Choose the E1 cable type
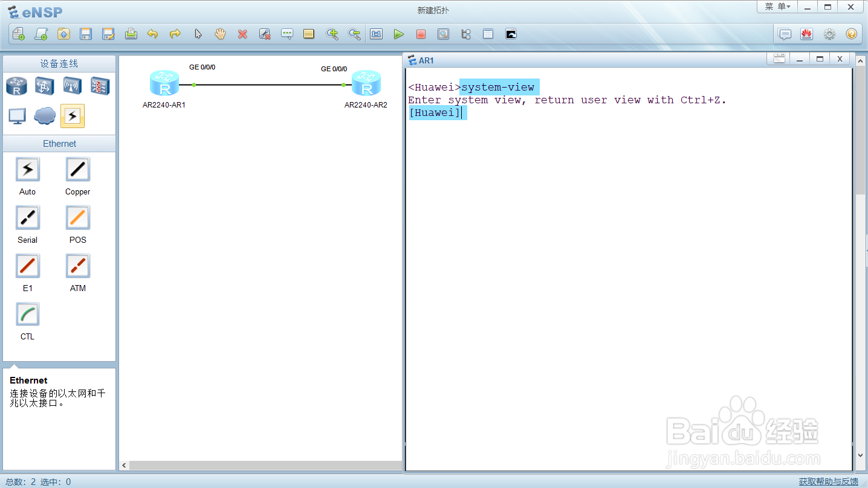 pyautogui.click(x=27, y=266)
